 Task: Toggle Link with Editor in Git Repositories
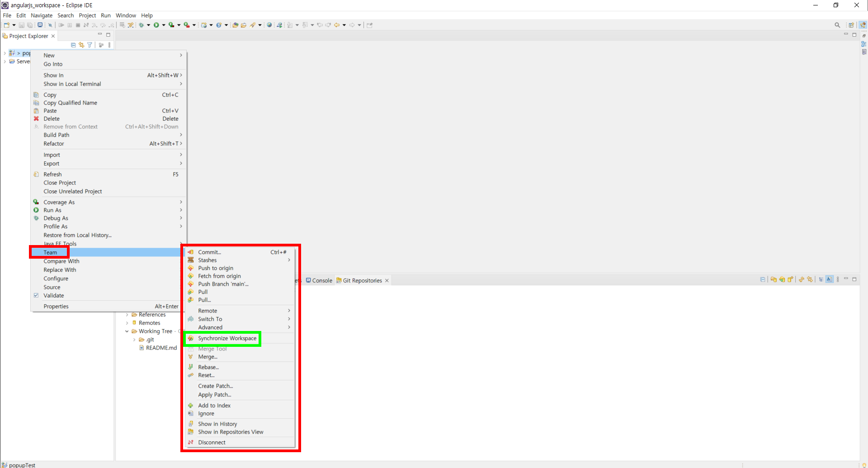point(810,279)
